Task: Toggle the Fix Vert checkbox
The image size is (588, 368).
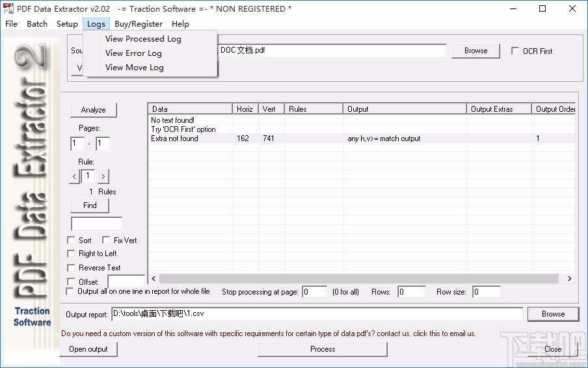Action: [106, 240]
